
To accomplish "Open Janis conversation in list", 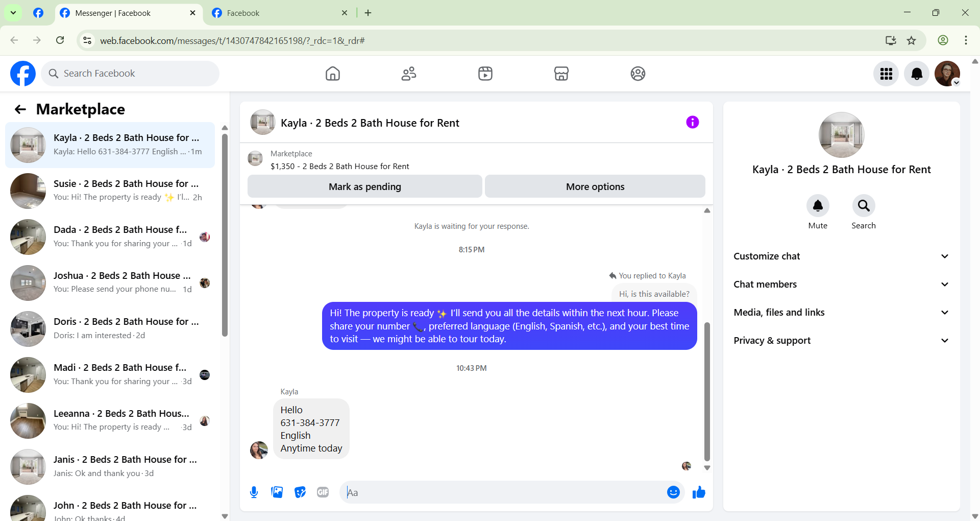I will point(110,466).
